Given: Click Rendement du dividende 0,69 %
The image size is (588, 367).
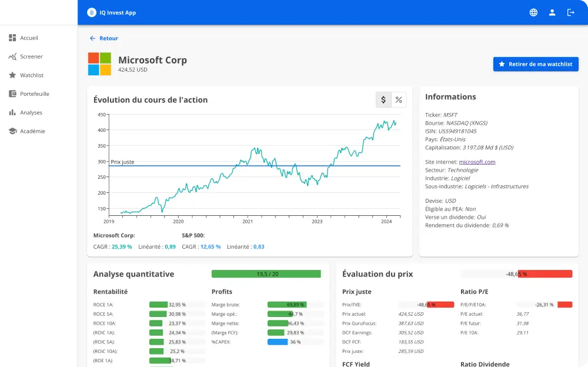Looking at the screenshot, I should click(x=500, y=225).
